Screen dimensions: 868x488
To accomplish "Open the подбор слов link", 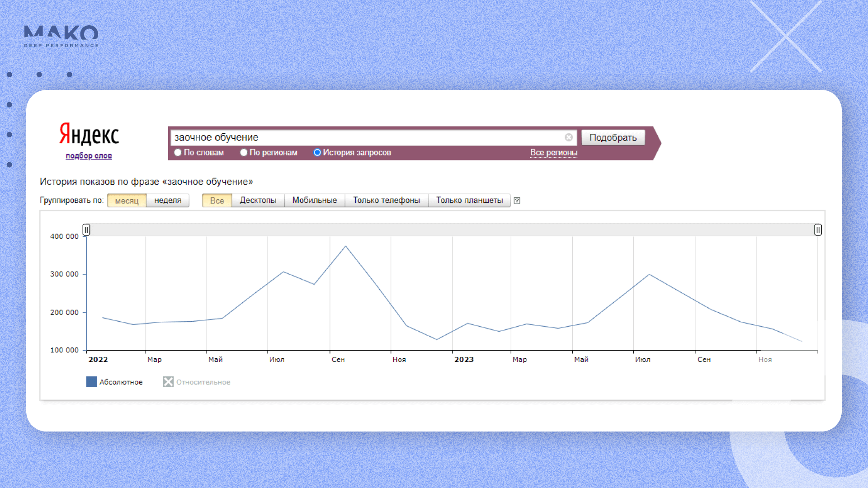I will 89,155.
